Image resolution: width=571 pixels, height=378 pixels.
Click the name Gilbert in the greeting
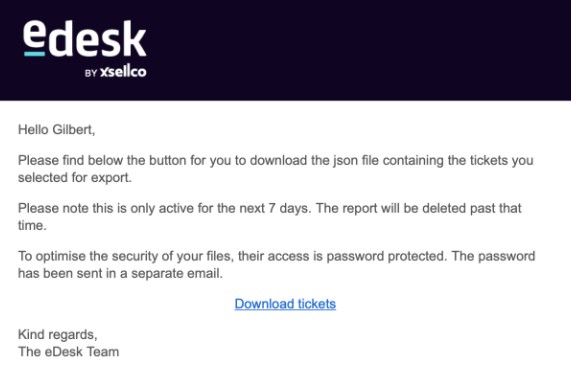pyautogui.click(x=74, y=130)
